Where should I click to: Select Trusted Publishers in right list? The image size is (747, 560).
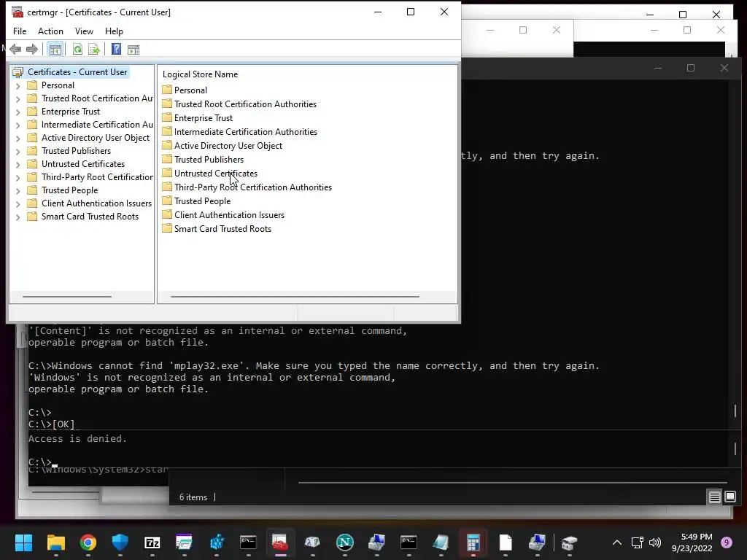pyautogui.click(x=209, y=159)
